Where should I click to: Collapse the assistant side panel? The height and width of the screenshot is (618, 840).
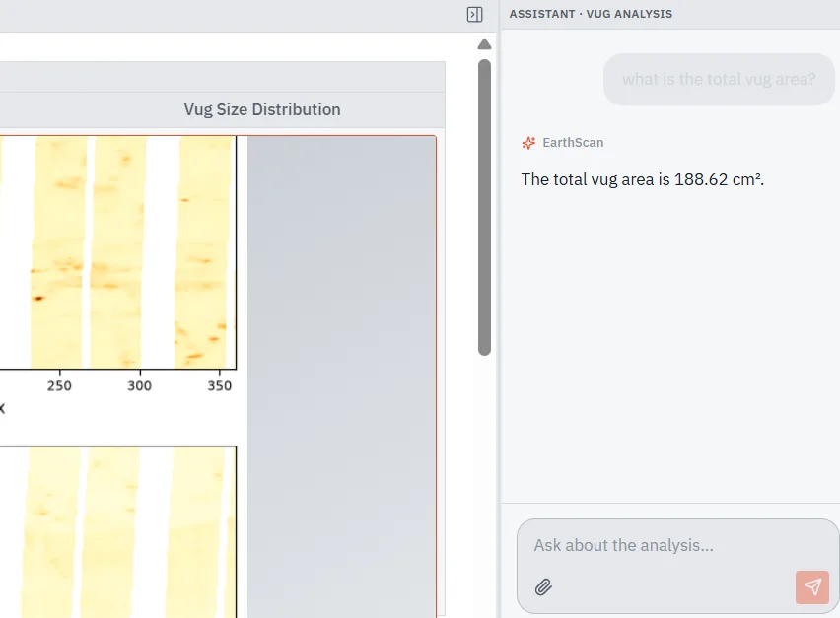pos(474,15)
